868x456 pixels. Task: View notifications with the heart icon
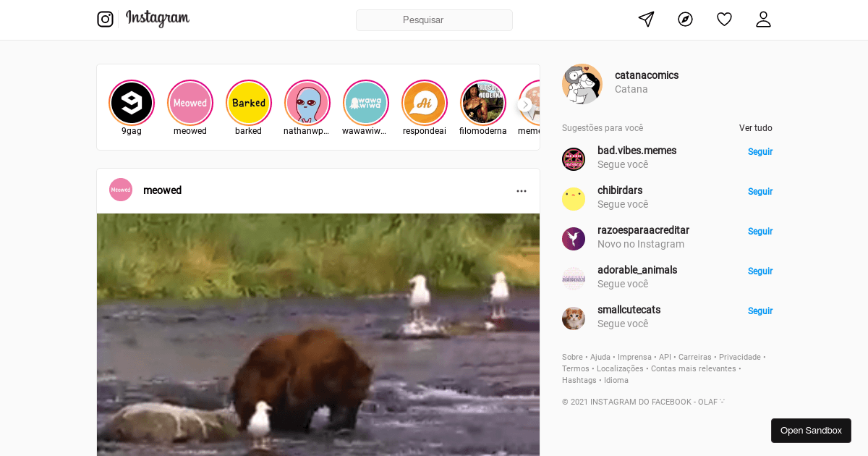(724, 19)
